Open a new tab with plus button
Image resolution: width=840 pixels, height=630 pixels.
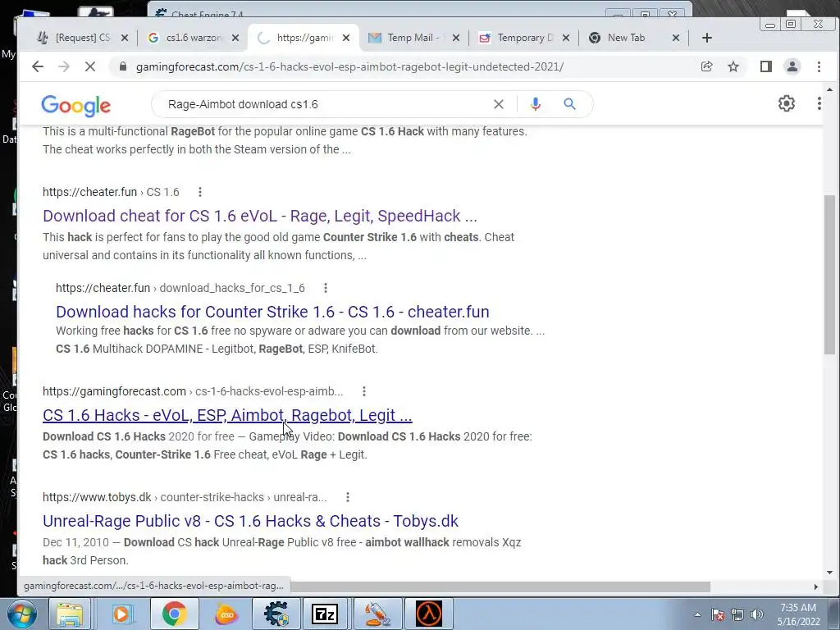706,38
